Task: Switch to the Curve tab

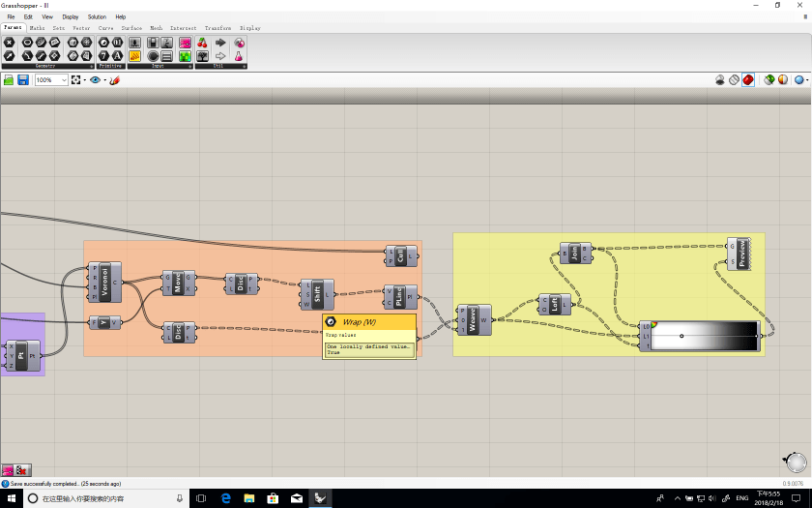Action: 105,28
